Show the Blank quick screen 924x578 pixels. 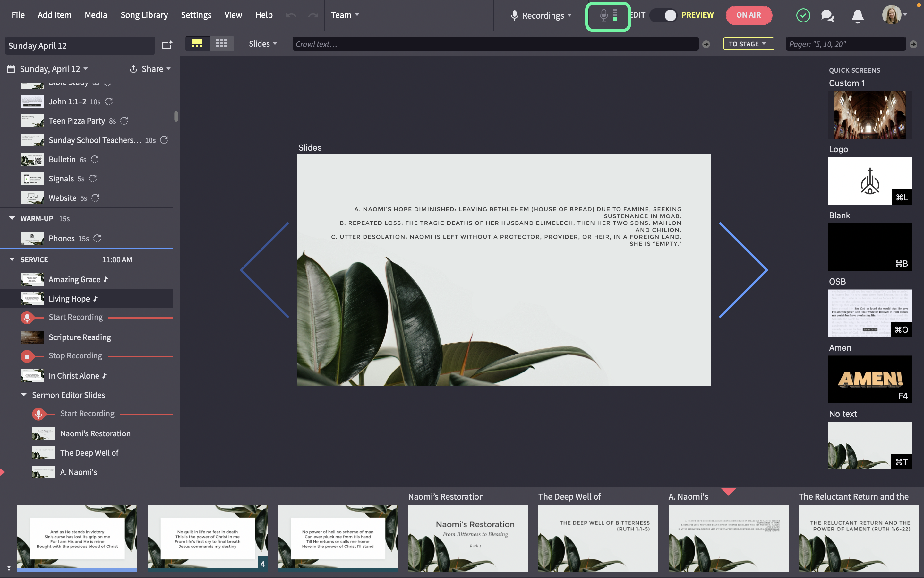coord(870,247)
